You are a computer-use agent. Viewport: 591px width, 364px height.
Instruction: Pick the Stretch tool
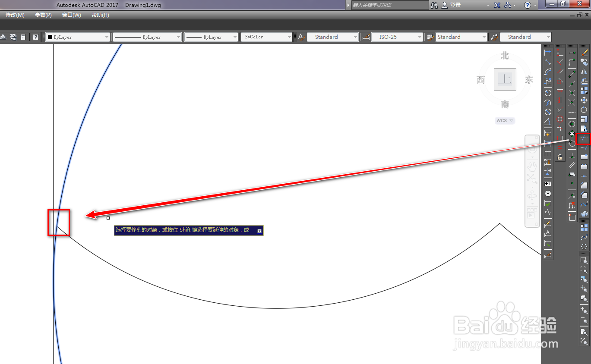click(584, 129)
